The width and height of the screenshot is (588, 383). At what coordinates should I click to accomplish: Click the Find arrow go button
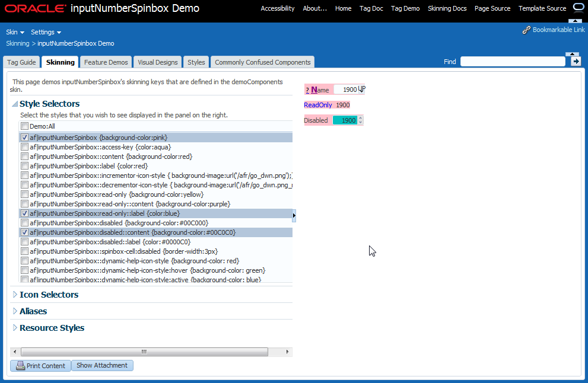pyautogui.click(x=576, y=62)
